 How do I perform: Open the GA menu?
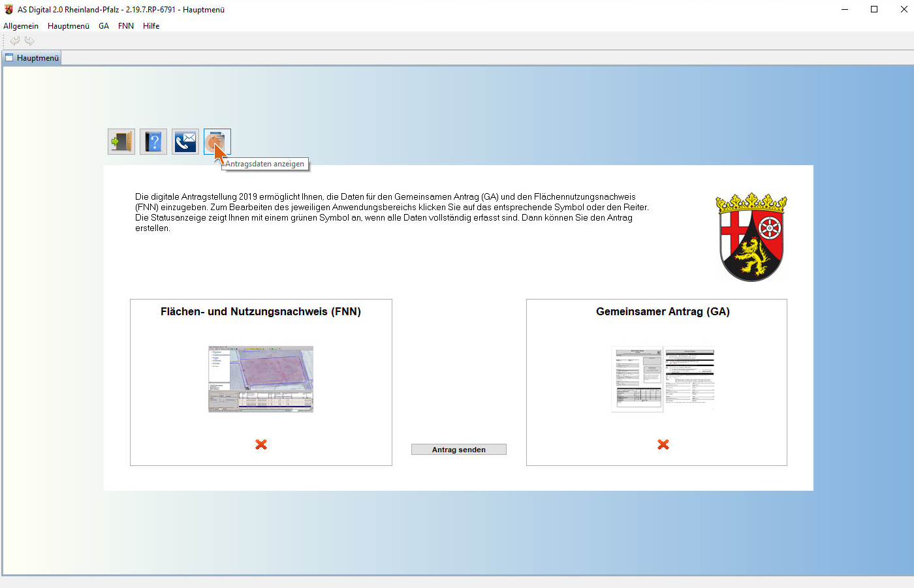[x=104, y=26]
